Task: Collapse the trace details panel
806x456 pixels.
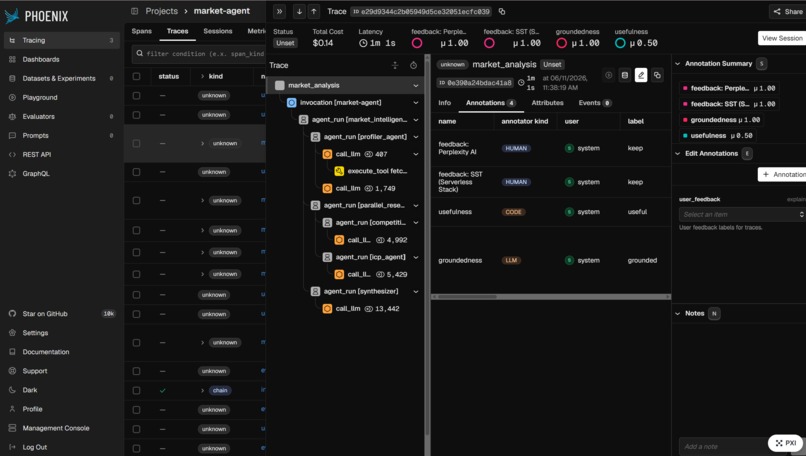Action: (279, 11)
